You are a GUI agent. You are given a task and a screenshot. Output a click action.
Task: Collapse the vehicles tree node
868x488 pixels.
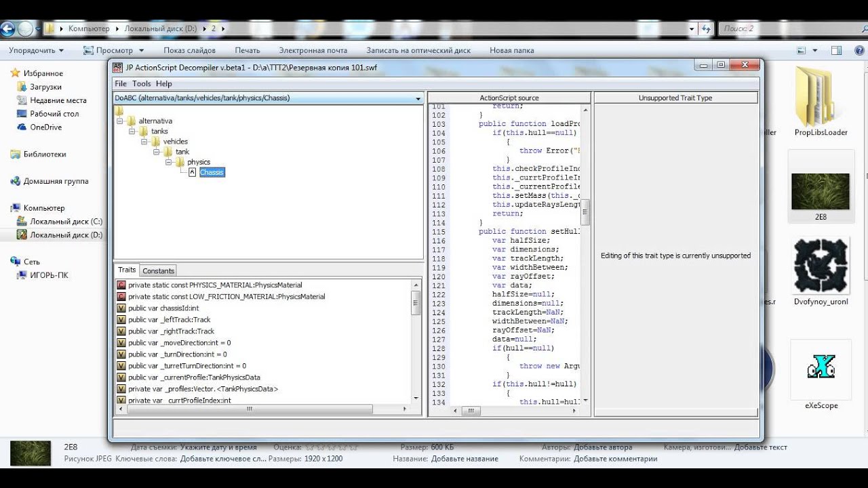(x=144, y=141)
